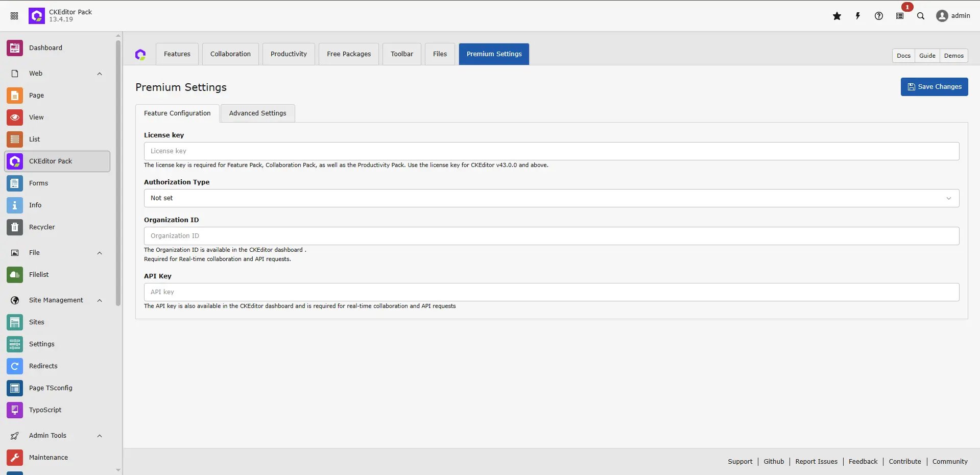This screenshot has height=475, width=980.
Task: Open the View module eye icon
Action: 15,117
